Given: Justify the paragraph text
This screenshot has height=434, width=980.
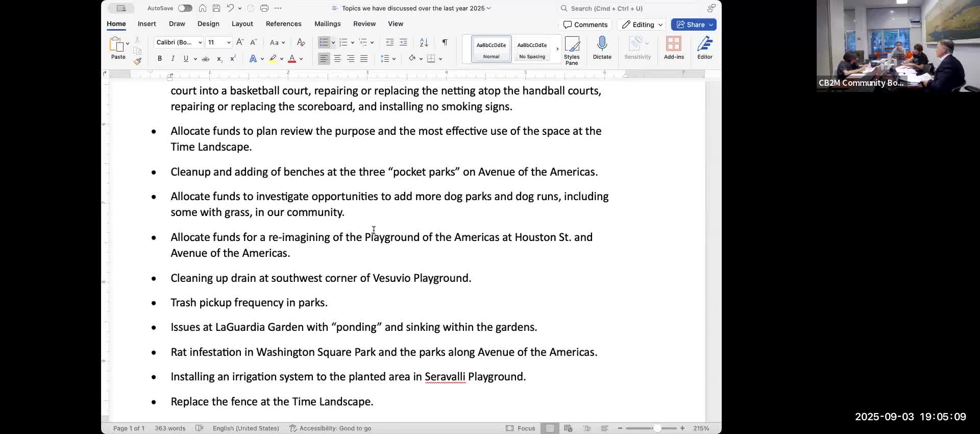Looking at the screenshot, I should (364, 59).
